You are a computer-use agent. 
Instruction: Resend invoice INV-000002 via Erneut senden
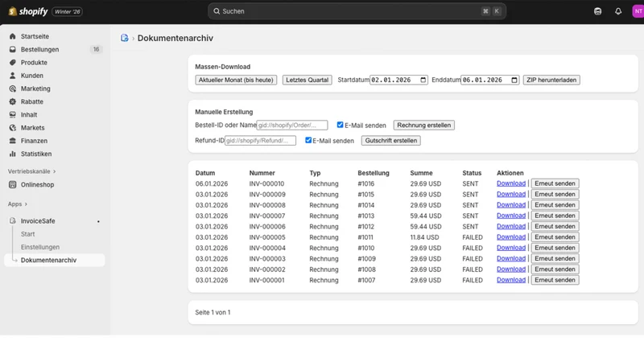click(x=555, y=269)
